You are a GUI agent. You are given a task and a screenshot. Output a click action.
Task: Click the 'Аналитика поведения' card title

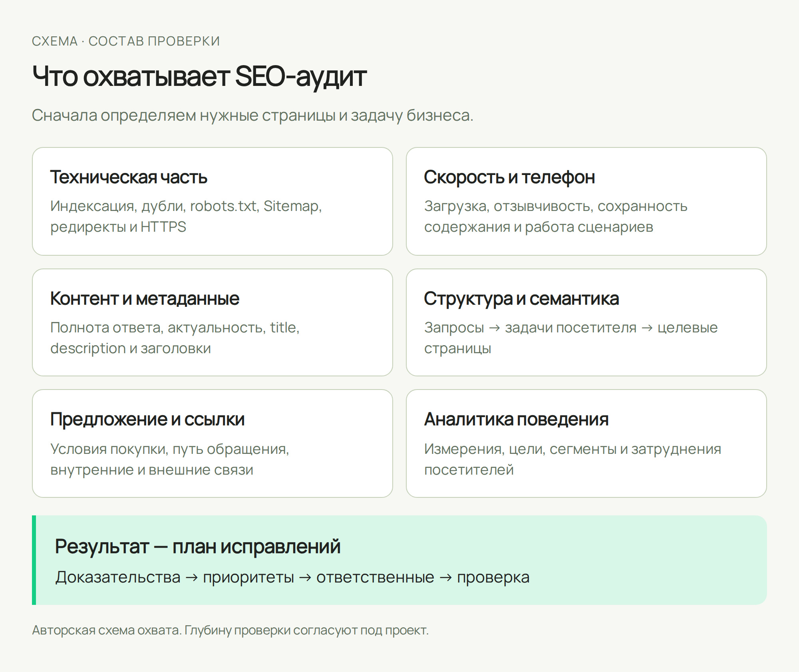tap(516, 420)
